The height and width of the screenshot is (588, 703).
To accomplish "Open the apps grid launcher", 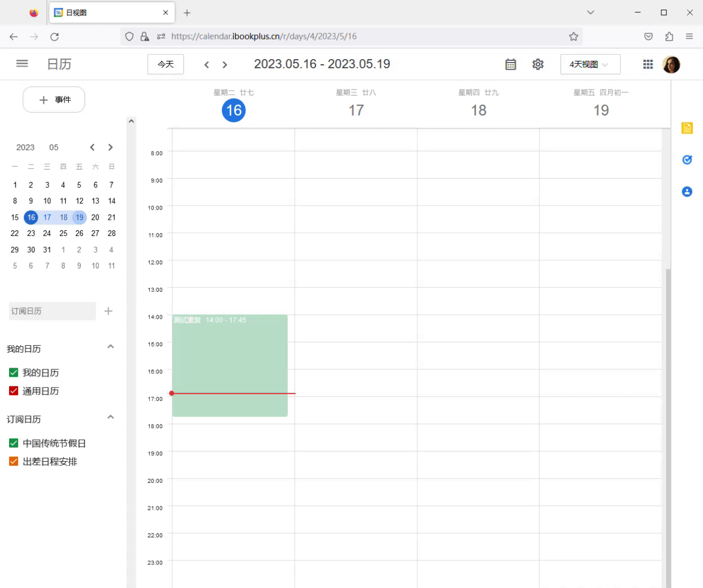I will click(648, 64).
